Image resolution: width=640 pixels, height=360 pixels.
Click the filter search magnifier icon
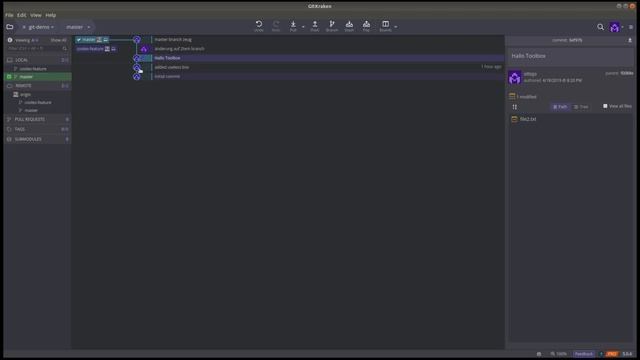(x=64, y=49)
